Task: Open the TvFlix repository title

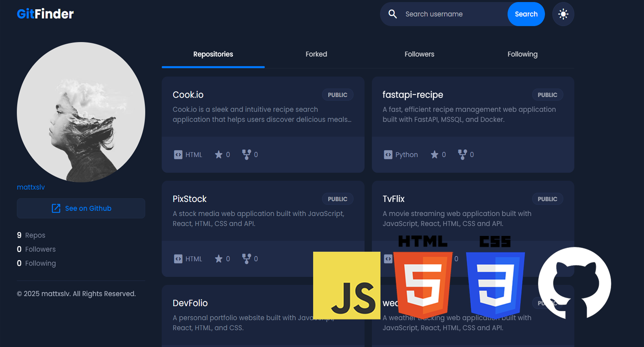Action: pos(393,199)
